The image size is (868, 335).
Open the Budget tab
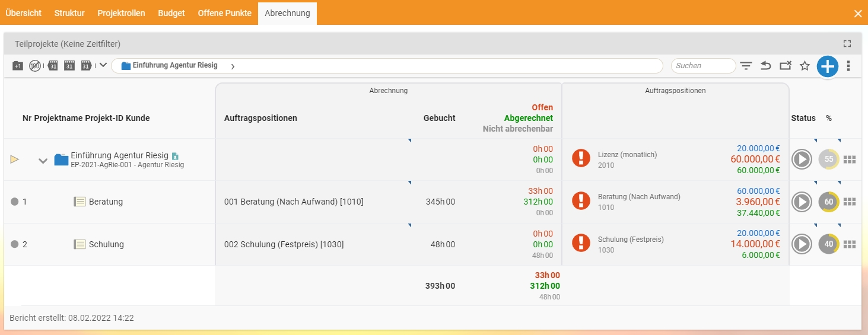171,13
